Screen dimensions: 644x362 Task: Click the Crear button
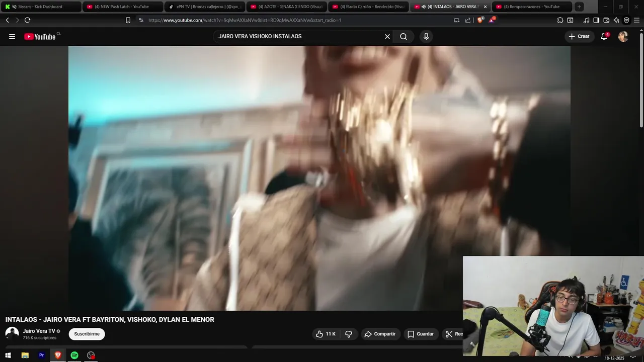(x=579, y=36)
